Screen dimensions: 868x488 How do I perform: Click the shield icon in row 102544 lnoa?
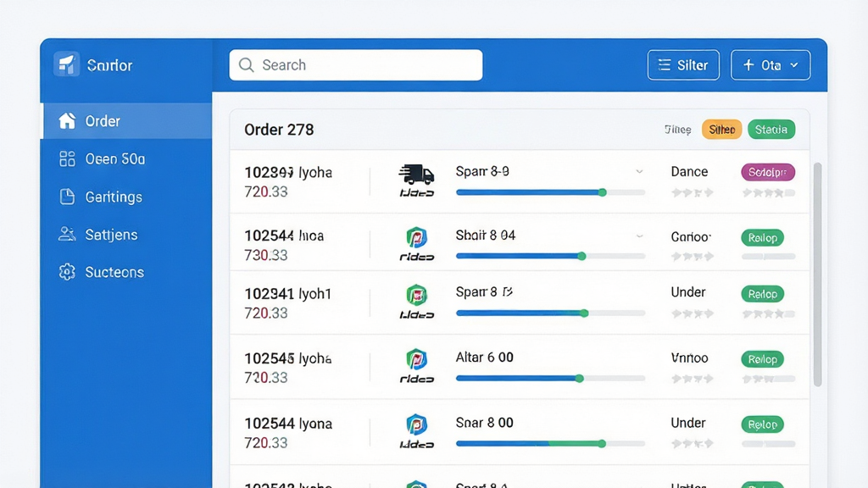point(416,238)
